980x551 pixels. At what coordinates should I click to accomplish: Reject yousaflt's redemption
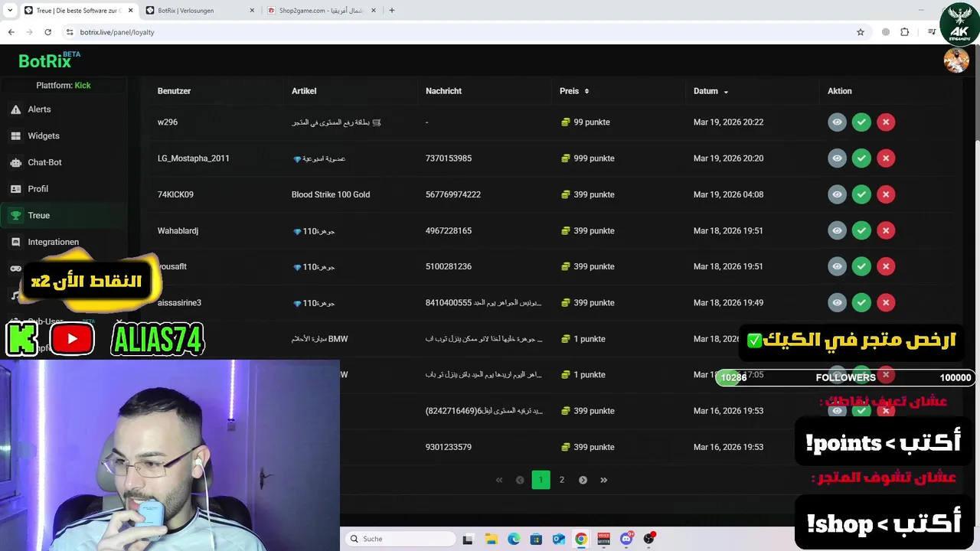pos(886,266)
